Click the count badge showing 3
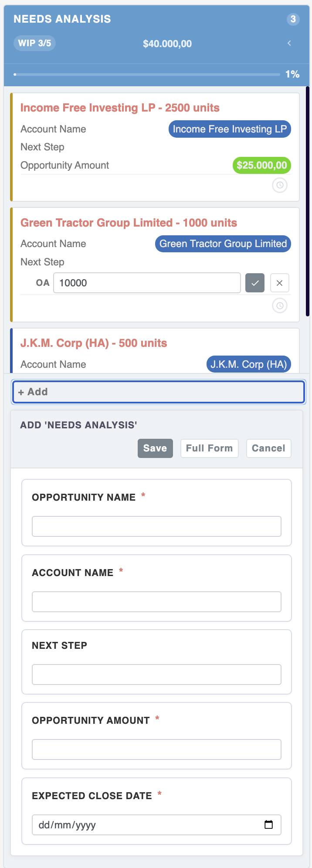 293,19
